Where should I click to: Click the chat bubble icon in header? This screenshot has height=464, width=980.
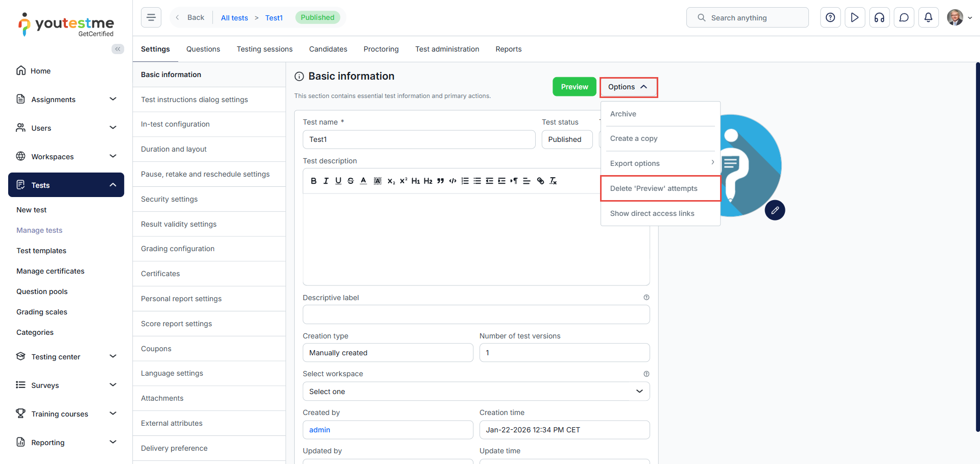point(903,18)
